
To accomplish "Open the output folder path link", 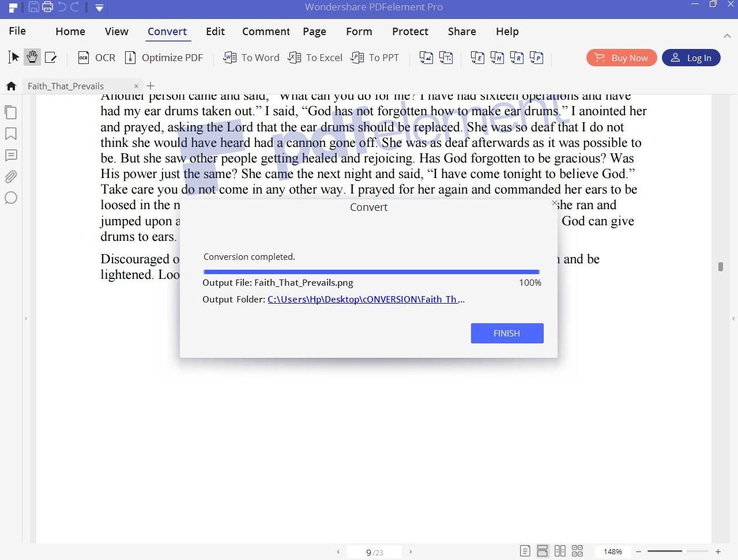I will point(366,299).
